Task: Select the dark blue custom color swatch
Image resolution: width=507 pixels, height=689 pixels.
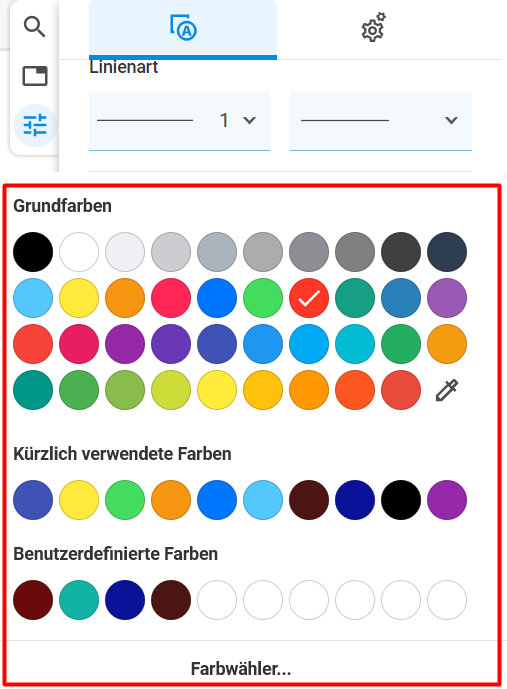Action: coord(125,600)
